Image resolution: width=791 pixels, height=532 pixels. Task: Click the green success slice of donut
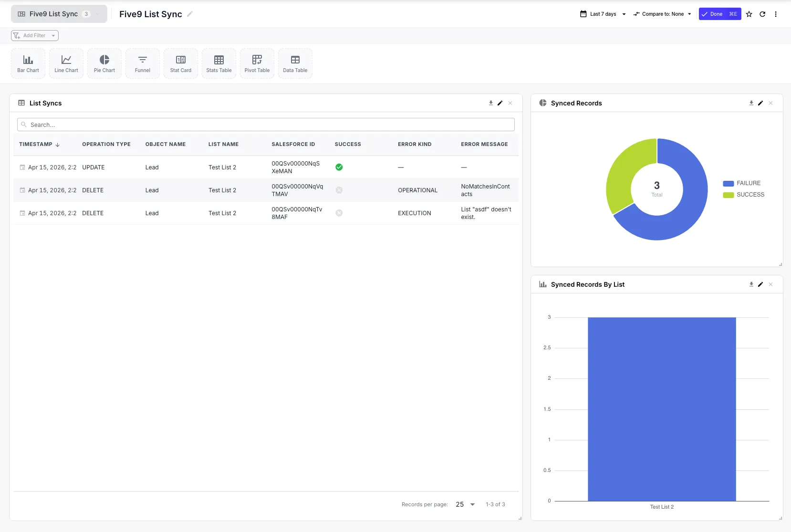(623, 169)
